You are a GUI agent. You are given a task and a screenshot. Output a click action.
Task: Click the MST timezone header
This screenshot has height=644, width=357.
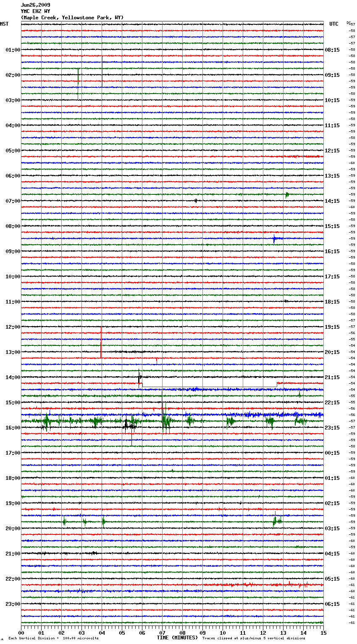4,24
